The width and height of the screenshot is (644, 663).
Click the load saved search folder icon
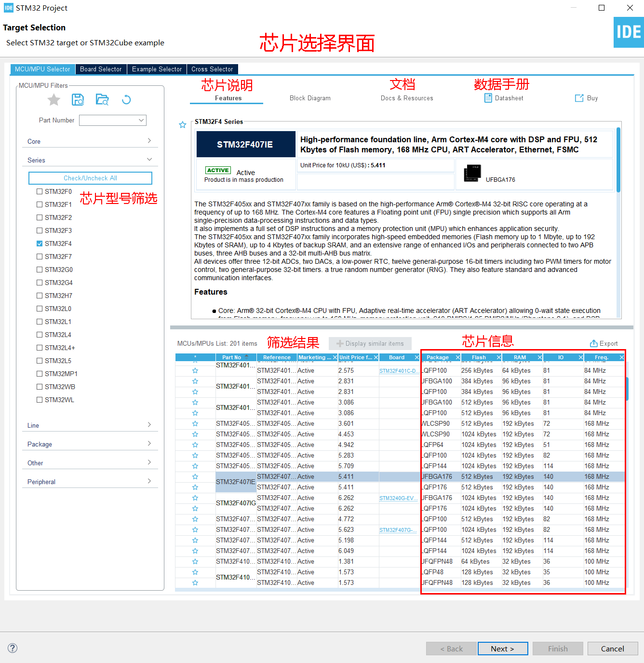pyautogui.click(x=102, y=100)
